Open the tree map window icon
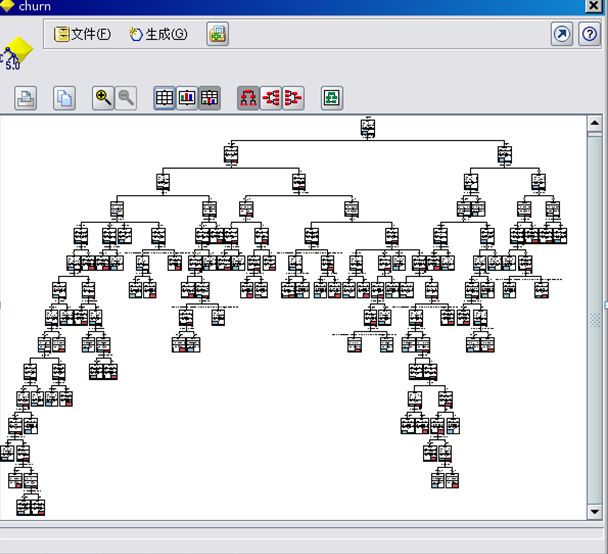The image size is (608, 554). coord(332,98)
